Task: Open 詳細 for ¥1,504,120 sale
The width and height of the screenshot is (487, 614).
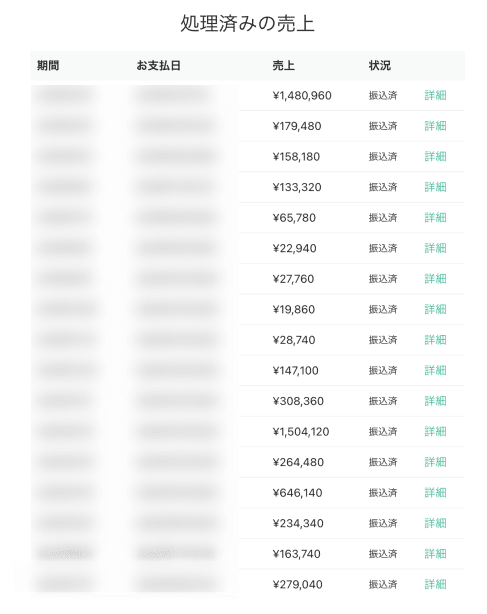Action: pos(435,432)
